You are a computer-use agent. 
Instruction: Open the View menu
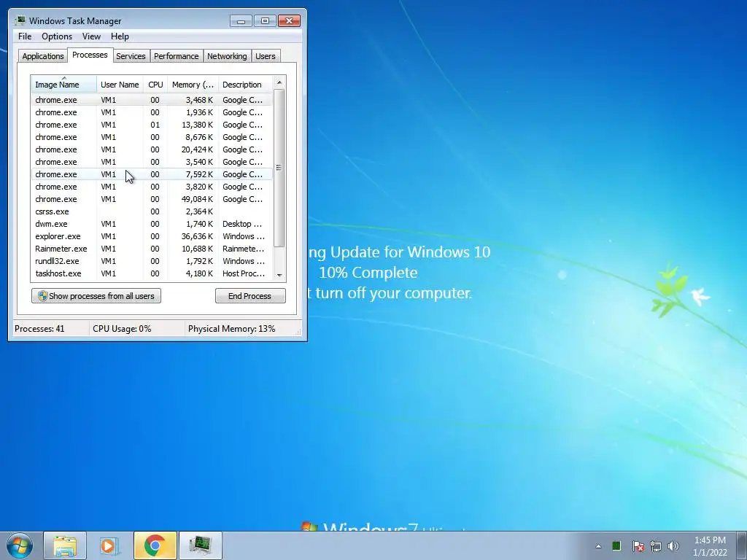click(91, 36)
